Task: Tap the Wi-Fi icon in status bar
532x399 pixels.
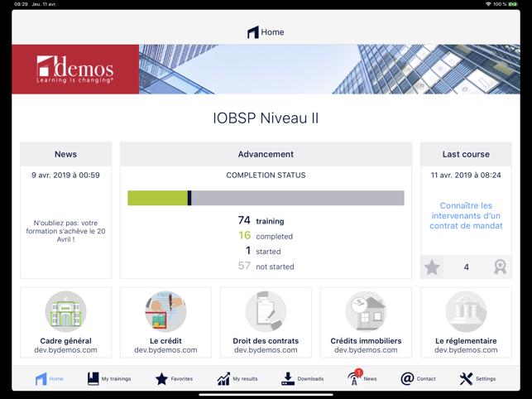Action: coord(488,4)
